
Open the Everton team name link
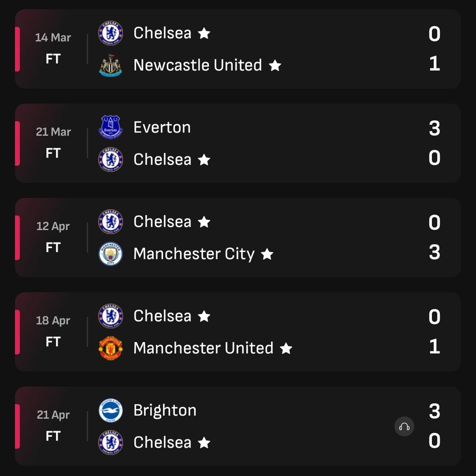point(162,127)
